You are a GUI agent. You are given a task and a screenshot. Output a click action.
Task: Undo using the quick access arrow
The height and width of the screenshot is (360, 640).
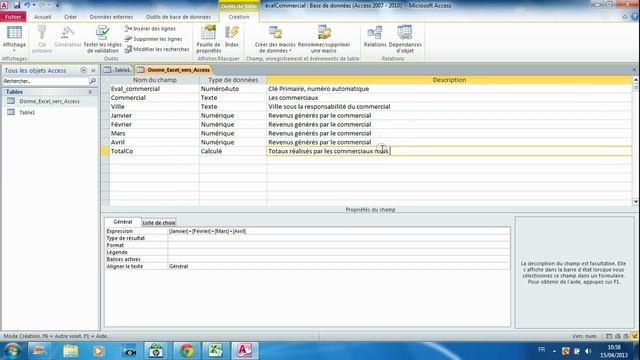coord(27,5)
